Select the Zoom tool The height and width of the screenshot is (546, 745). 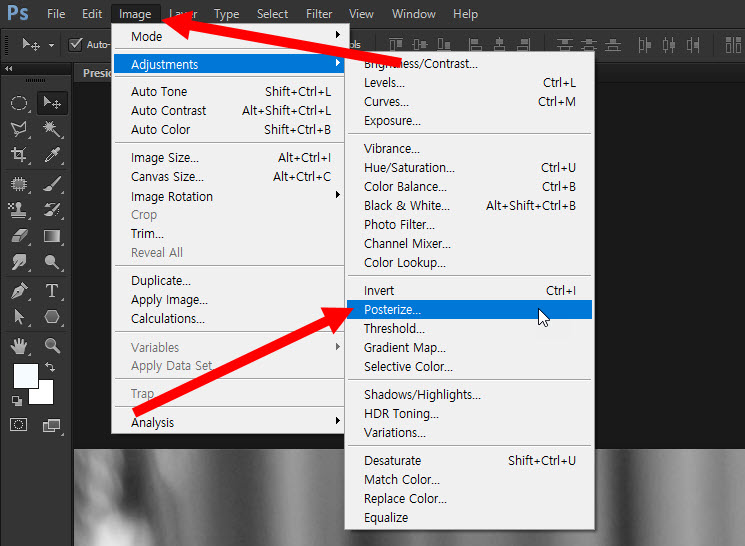click(x=52, y=346)
